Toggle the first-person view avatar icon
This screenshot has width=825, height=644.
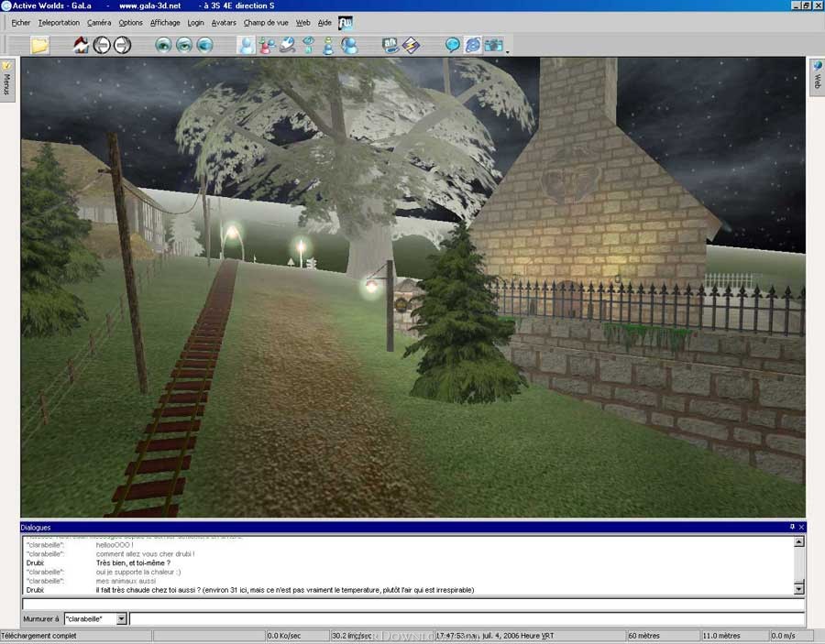247,45
